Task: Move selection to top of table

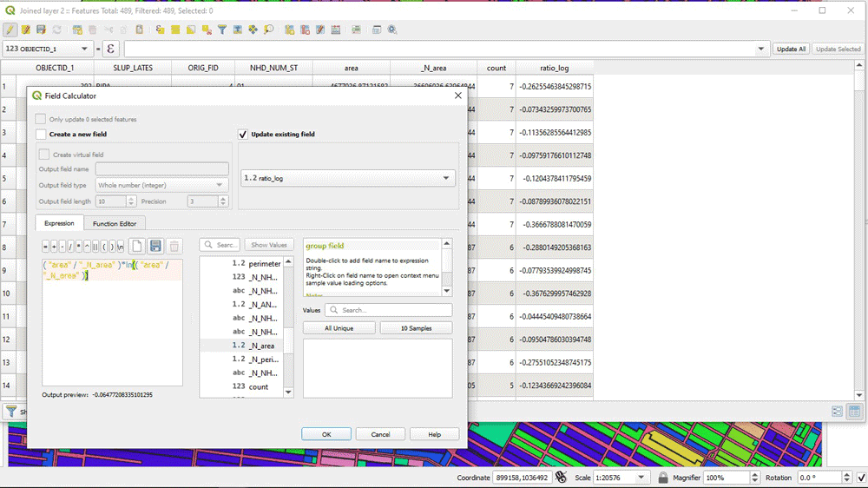Action: (x=238, y=30)
